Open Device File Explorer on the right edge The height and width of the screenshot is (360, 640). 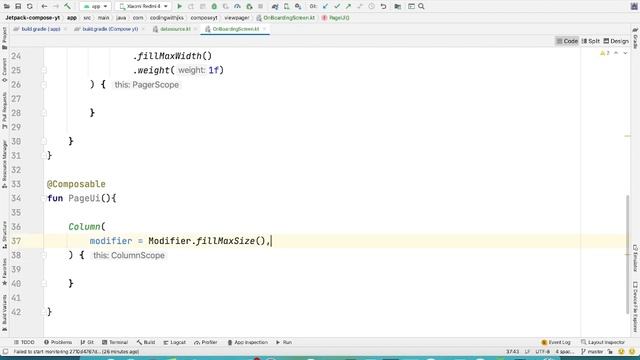[x=635, y=306]
